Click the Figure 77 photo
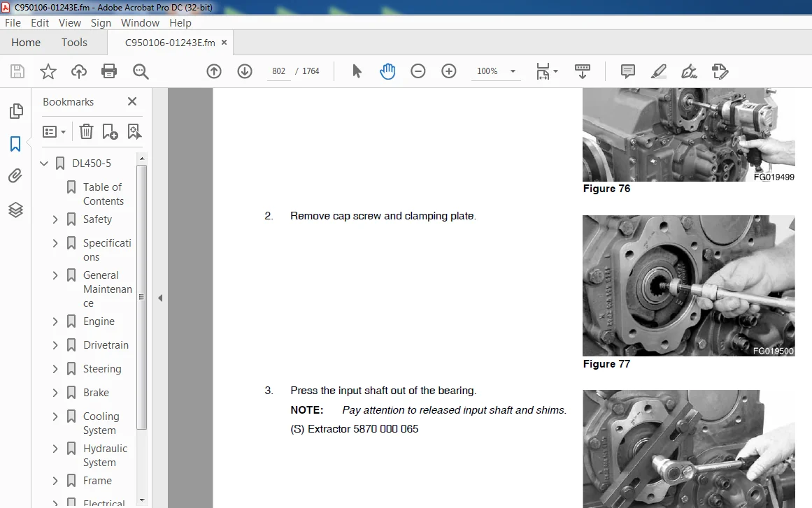 pyautogui.click(x=688, y=286)
